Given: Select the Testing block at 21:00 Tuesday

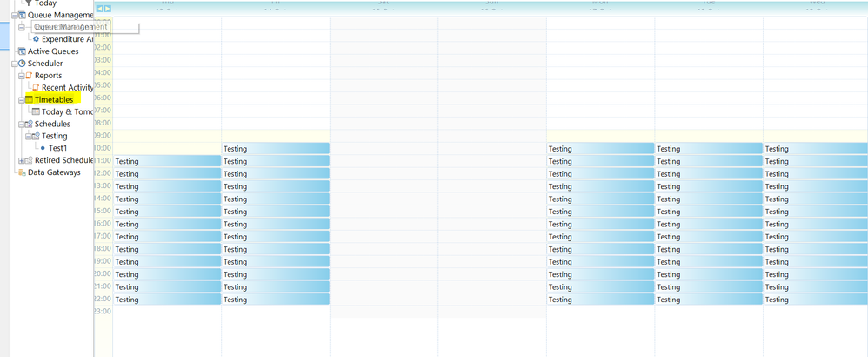Looking at the screenshot, I should 709,287.
